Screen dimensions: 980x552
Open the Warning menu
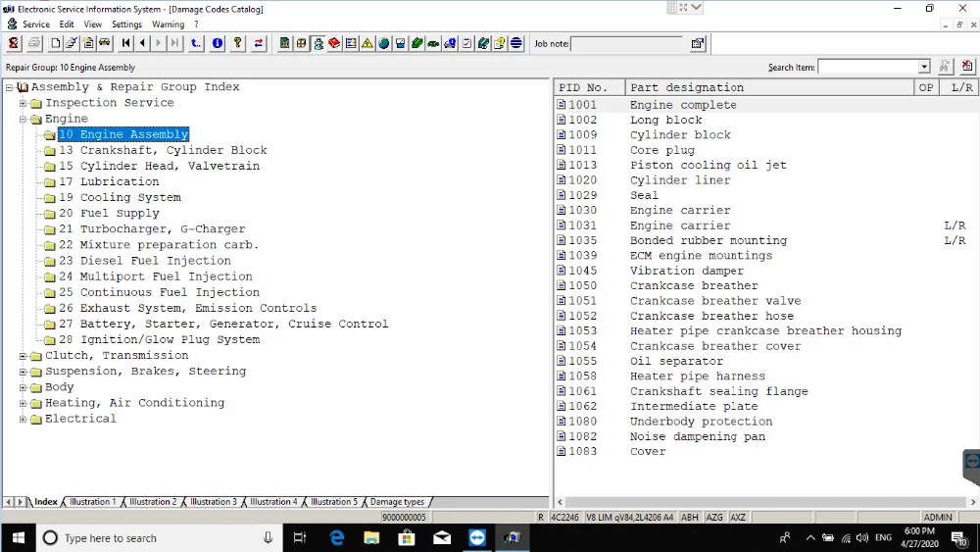point(169,25)
